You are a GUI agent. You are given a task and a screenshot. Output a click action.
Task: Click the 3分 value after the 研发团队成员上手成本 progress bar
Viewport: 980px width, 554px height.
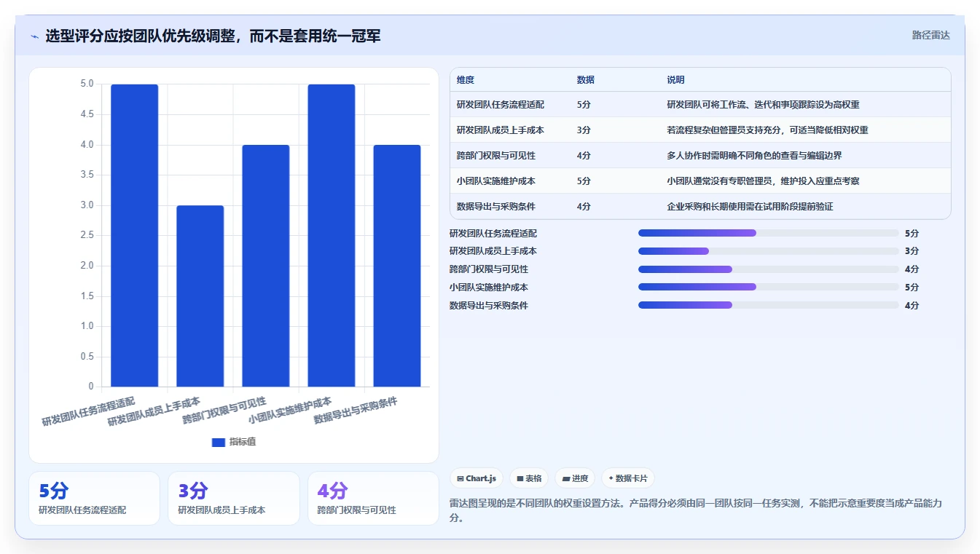pyautogui.click(x=912, y=251)
